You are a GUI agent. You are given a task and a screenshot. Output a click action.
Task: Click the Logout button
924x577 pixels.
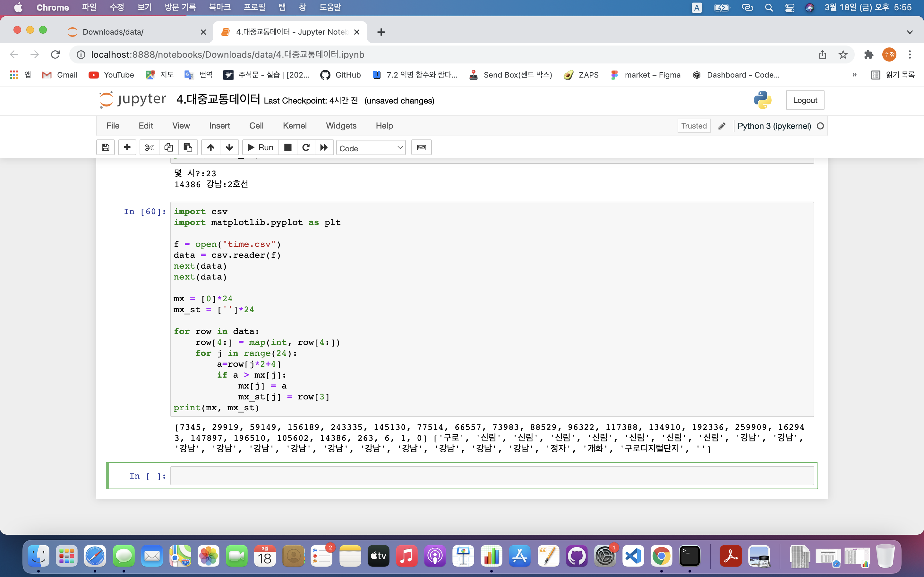tap(805, 100)
